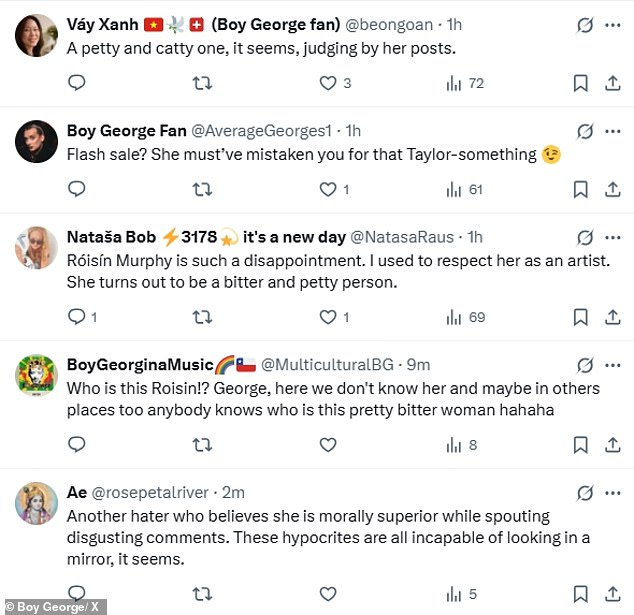
Task: Visit the @MulticulturalBG profile handle
Action: pyautogui.click(x=349, y=365)
